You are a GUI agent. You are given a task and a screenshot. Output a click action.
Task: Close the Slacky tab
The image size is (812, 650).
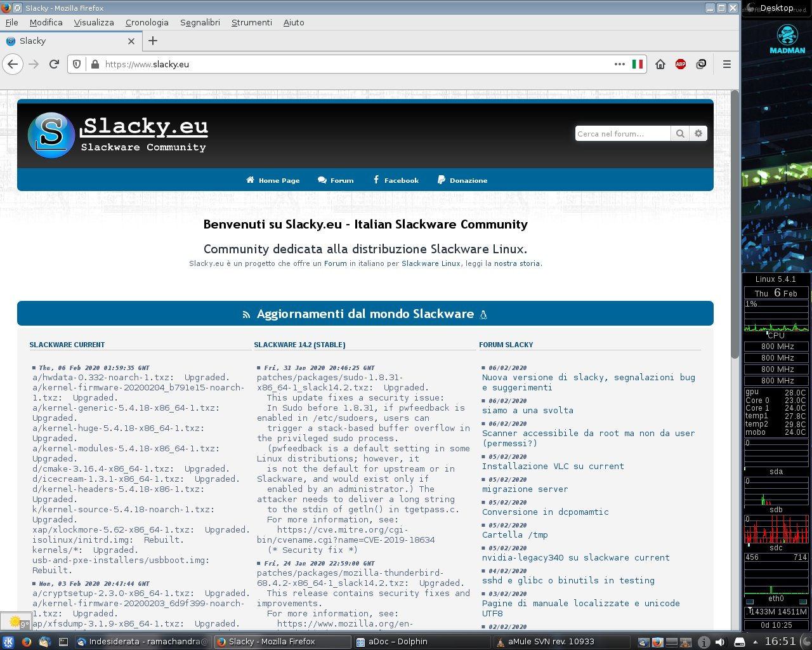click(131, 41)
